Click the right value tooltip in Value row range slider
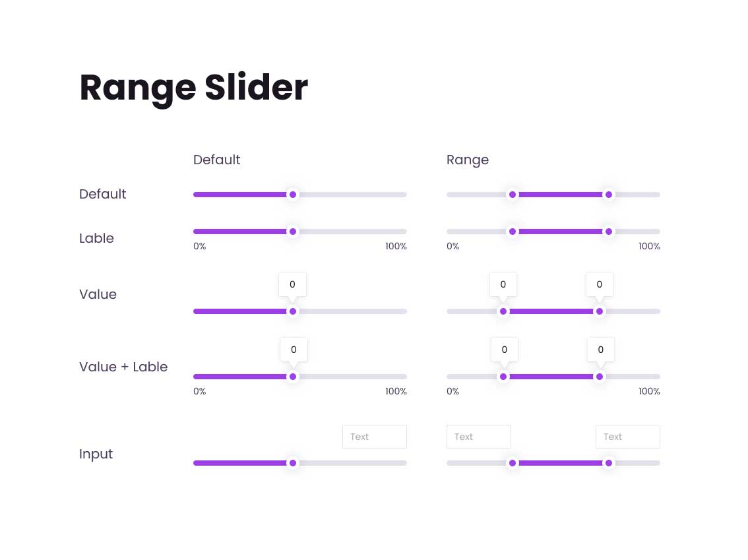Screen dimensions: 748x560 click(600, 284)
